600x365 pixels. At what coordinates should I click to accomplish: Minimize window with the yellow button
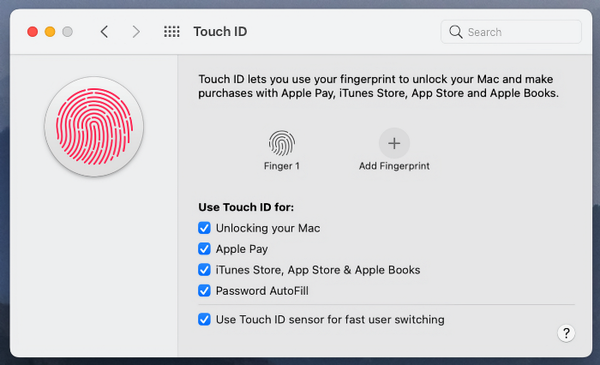tap(50, 32)
